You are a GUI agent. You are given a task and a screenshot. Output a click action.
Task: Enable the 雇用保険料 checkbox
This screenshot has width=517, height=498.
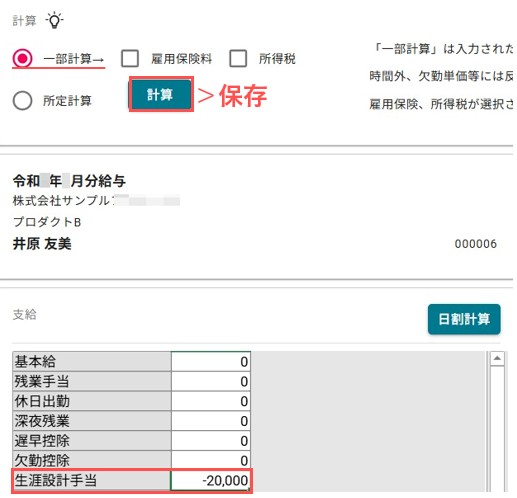pos(130,59)
